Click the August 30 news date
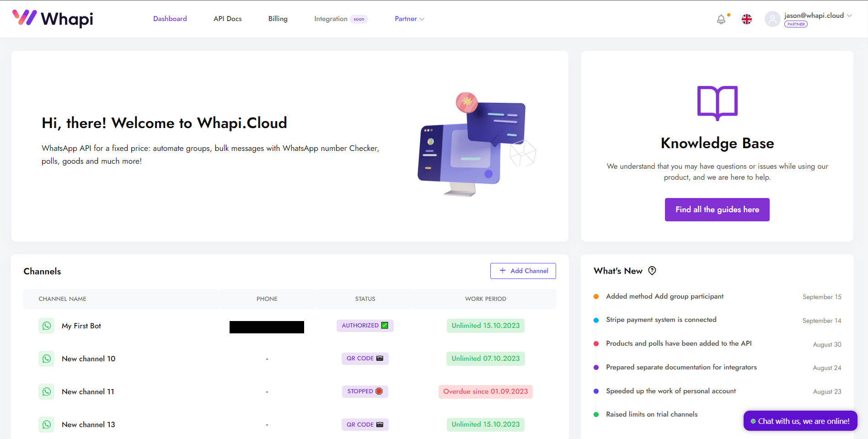This screenshot has width=868, height=439. tap(827, 344)
